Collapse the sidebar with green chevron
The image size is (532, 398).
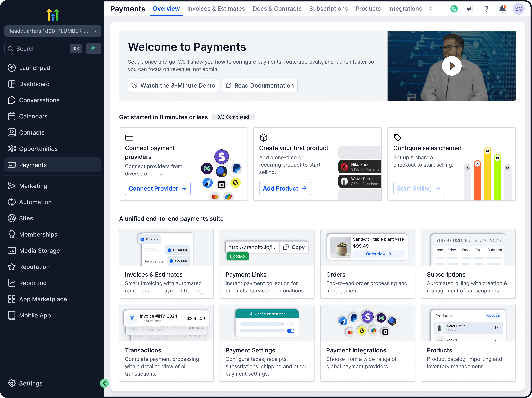(104, 383)
